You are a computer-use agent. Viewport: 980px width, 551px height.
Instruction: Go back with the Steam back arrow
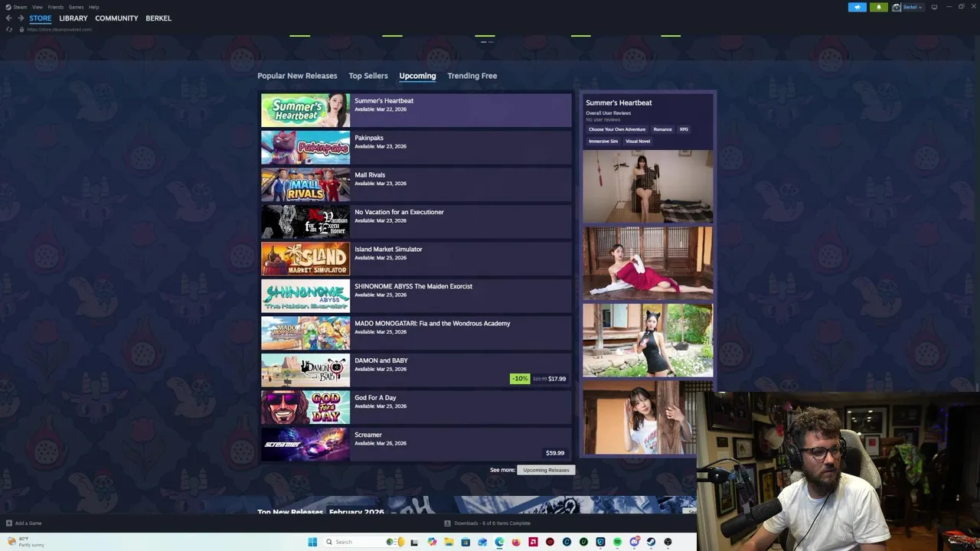pos(8,18)
